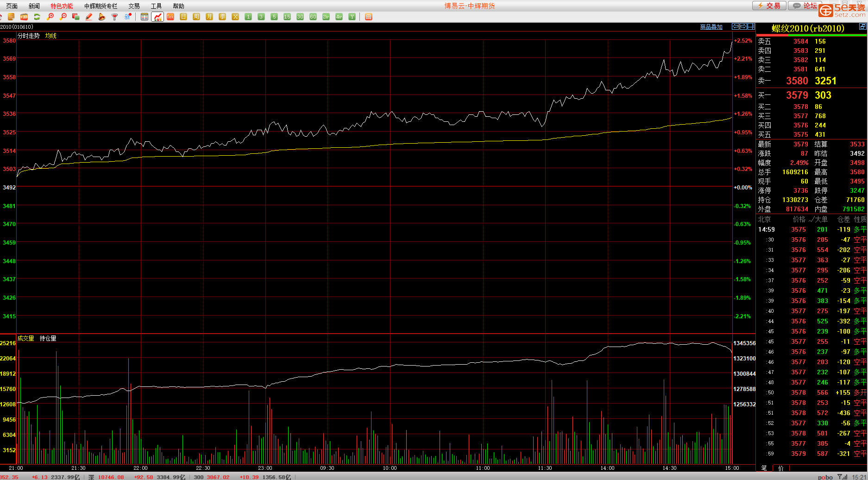Click the orange X period icon
Image resolution: width=868 pixels, height=480 pixels.
coord(235,17)
